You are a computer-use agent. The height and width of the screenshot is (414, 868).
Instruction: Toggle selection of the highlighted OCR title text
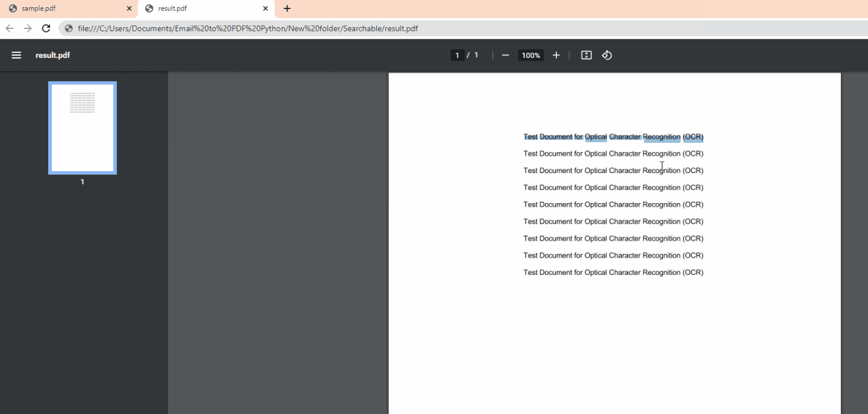[613, 137]
